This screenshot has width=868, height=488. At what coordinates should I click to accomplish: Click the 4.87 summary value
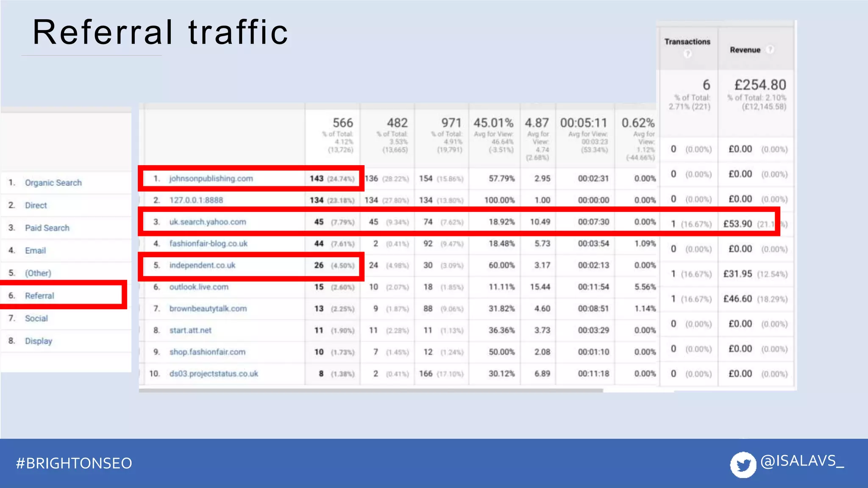click(537, 123)
